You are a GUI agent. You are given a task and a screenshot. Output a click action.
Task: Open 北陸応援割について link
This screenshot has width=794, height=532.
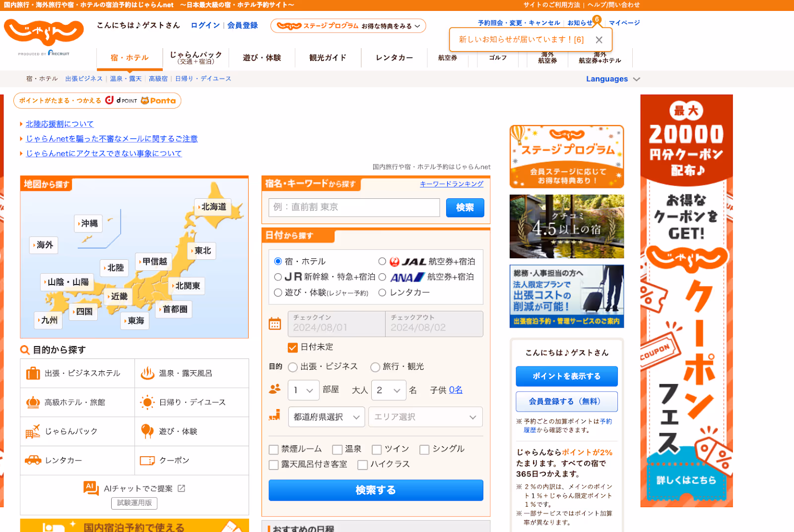pos(60,124)
